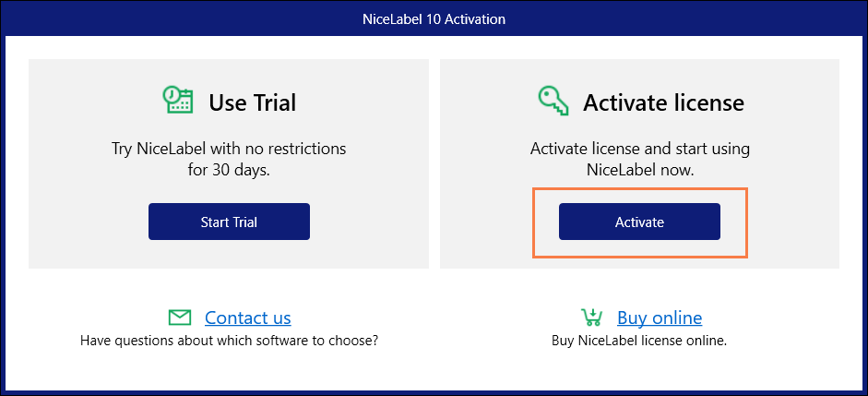This screenshot has width=868, height=396.
Task: Click the 'for 30 days.' text line
Action: pyautogui.click(x=229, y=170)
